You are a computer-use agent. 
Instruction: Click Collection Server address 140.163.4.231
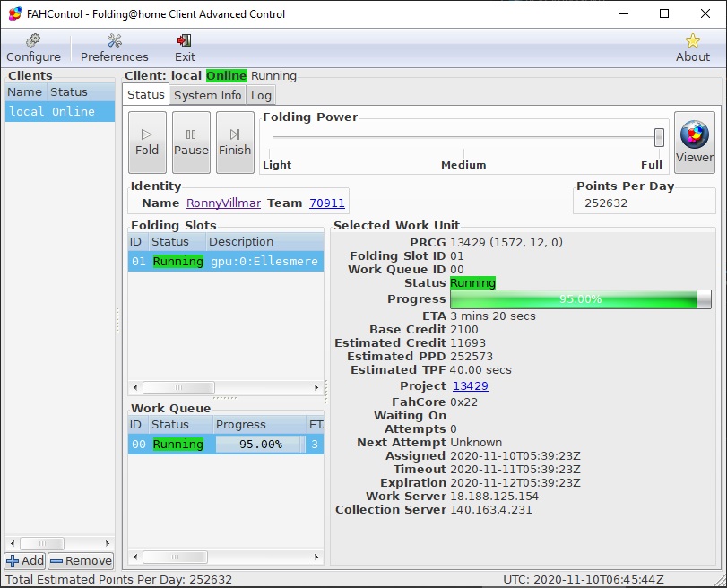491,510
